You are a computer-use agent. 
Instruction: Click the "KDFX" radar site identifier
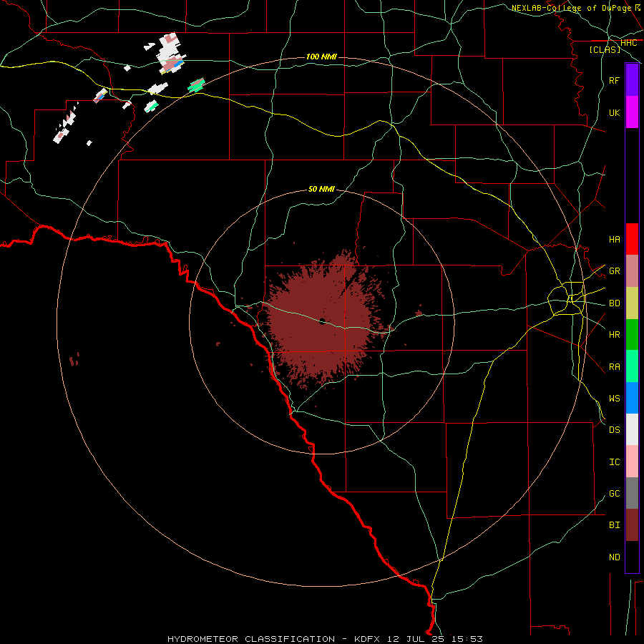pos(369,639)
